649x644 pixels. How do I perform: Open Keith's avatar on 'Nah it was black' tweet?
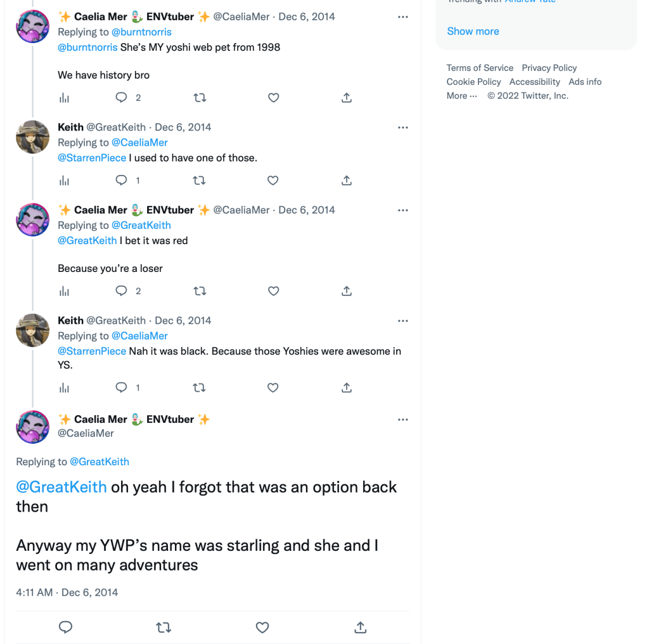click(32, 330)
